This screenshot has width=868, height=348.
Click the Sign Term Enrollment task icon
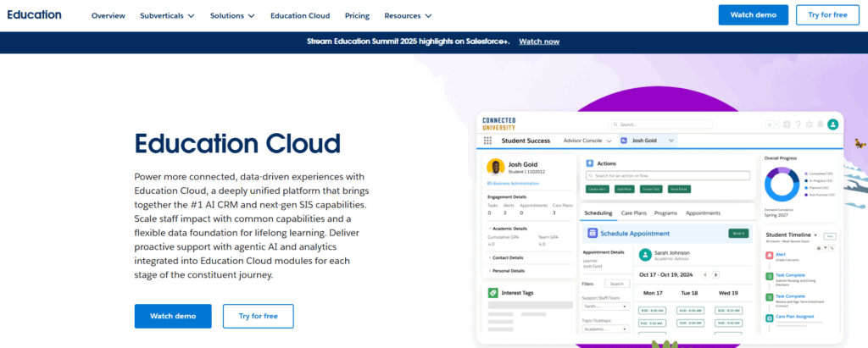tap(770, 297)
